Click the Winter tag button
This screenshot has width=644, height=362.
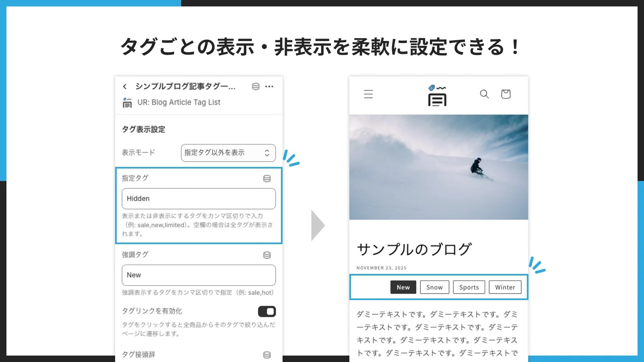click(x=505, y=287)
